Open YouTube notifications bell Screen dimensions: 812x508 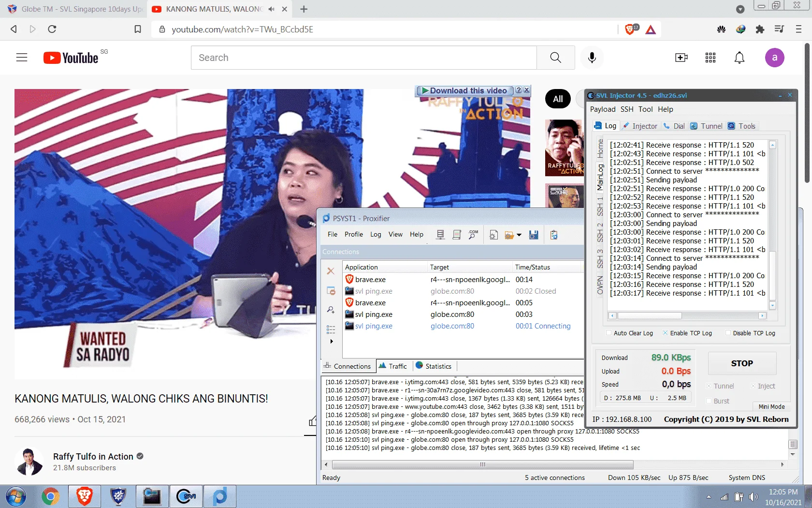(739, 58)
